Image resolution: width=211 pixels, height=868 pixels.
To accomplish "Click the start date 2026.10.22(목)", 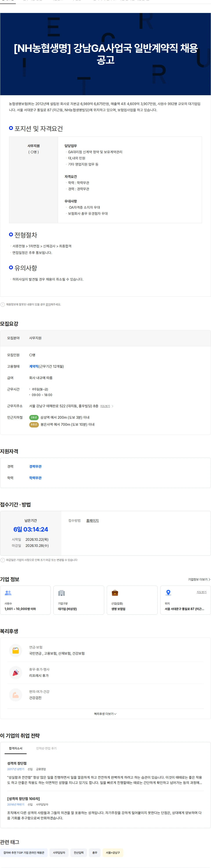I will pyautogui.click(x=37, y=539).
